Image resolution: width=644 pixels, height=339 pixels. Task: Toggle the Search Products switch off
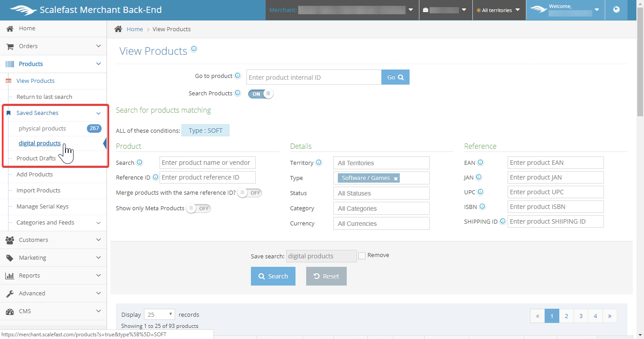(261, 94)
